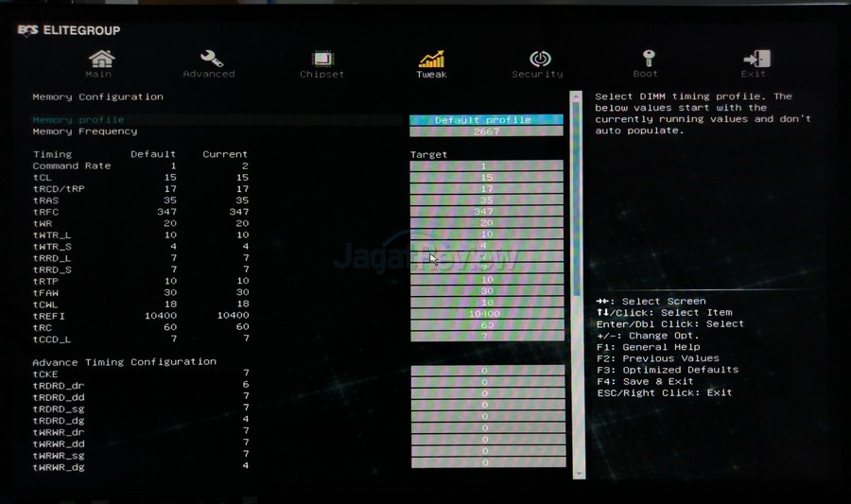This screenshot has height=504, width=851.
Task: Select the Advanced wrench icon
Action: (209, 61)
